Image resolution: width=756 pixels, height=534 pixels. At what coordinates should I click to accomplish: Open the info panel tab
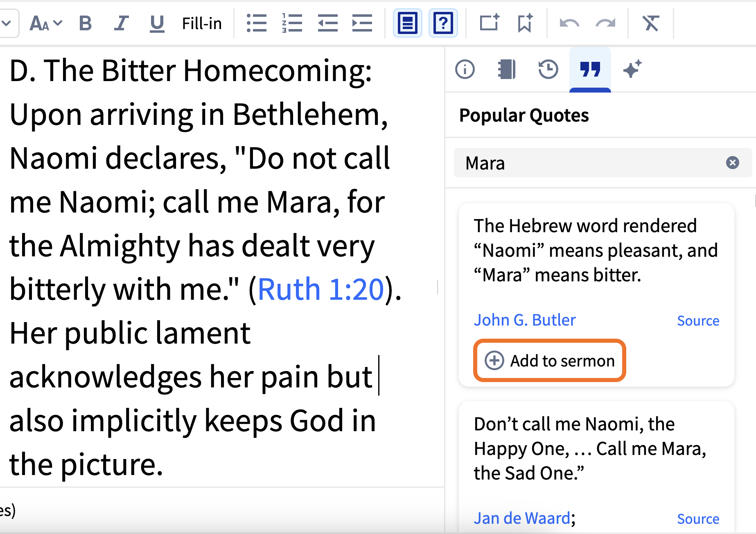pos(465,69)
